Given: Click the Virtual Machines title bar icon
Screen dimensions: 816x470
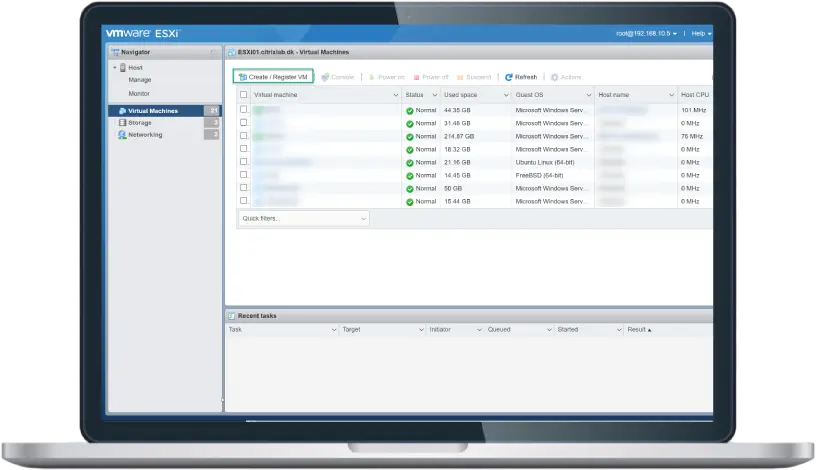Looking at the screenshot, I should coord(232,52).
